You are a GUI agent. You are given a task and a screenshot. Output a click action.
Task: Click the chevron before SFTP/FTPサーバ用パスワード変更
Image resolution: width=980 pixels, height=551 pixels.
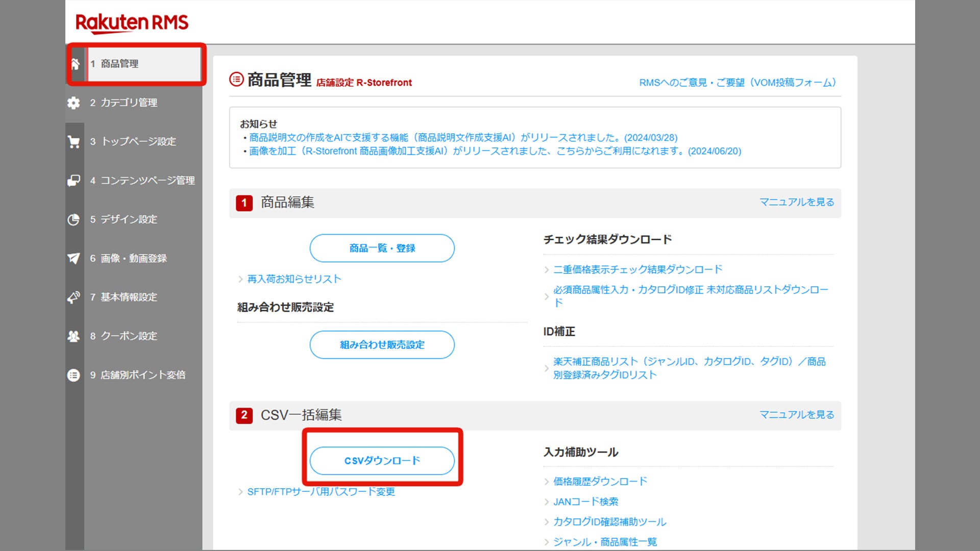[240, 492]
